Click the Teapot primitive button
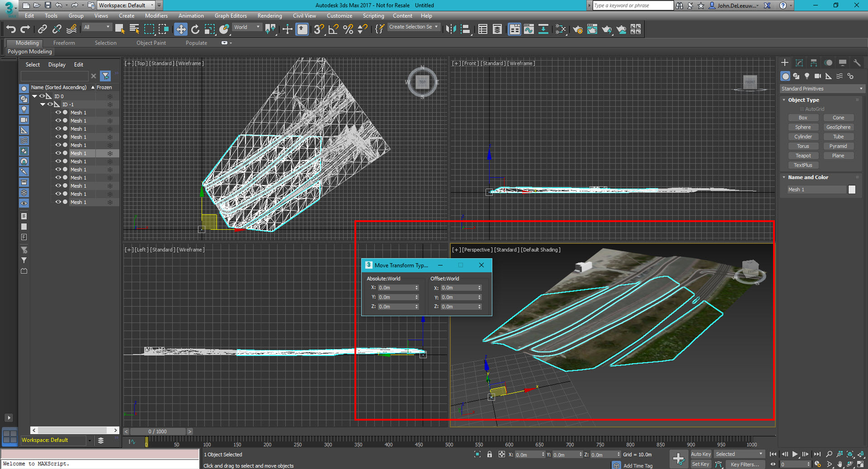This screenshot has width=868, height=469. (x=803, y=156)
